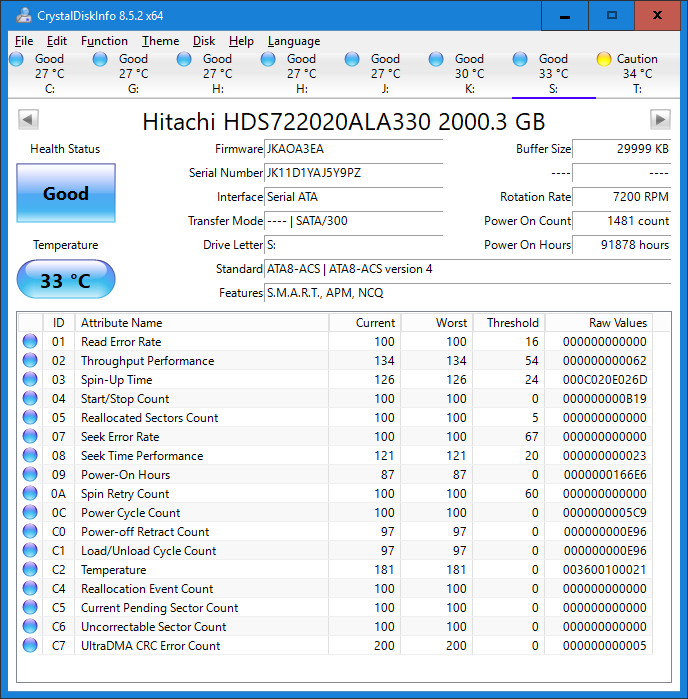The image size is (688, 699).
Task: Click the Caution 34 °C T: drive label
Action: pyautogui.click(x=637, y=74)
